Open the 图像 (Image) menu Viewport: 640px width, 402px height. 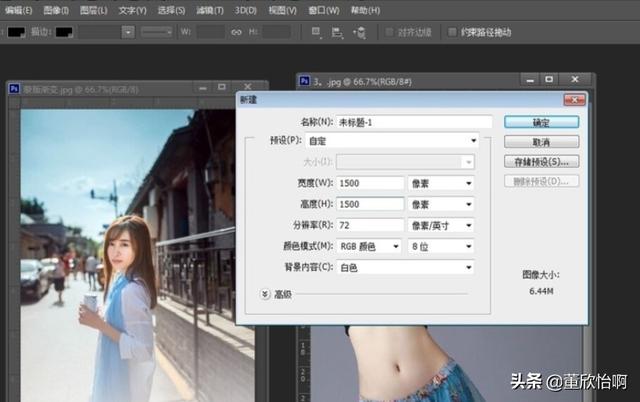(55, 9)
